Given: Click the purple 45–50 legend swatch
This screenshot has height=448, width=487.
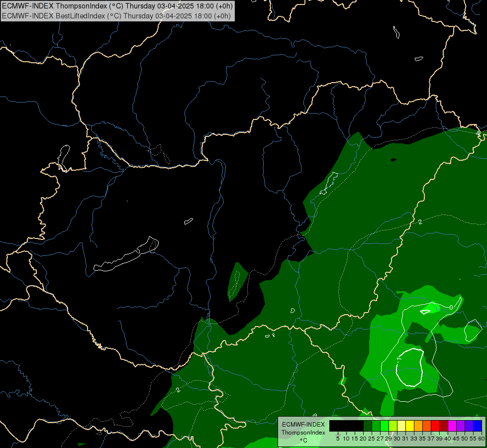Looking at the screenshot, I should pyautogui.click(x=461, y=426).
